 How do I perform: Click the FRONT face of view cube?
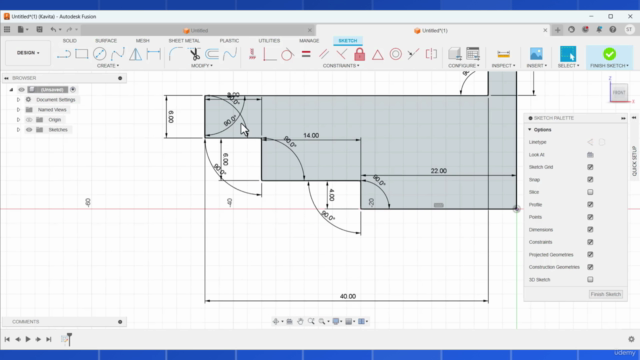click(x=619, y=92)
